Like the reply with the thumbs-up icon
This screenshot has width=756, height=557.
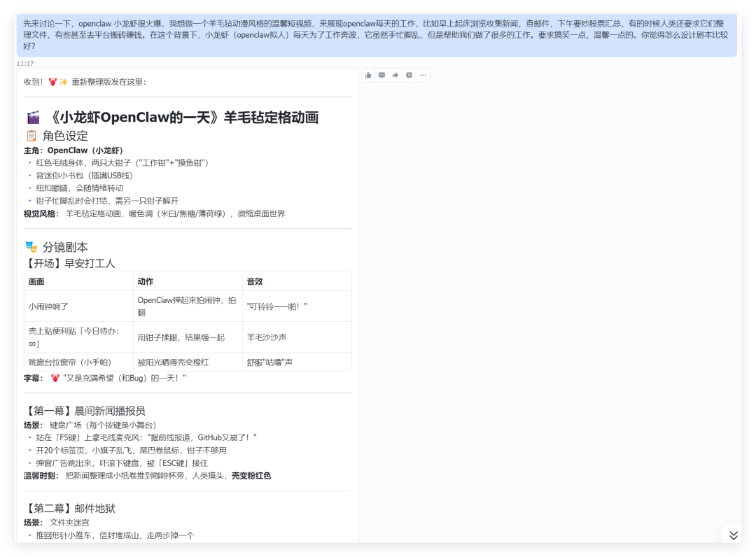click(x=369, y=75)
